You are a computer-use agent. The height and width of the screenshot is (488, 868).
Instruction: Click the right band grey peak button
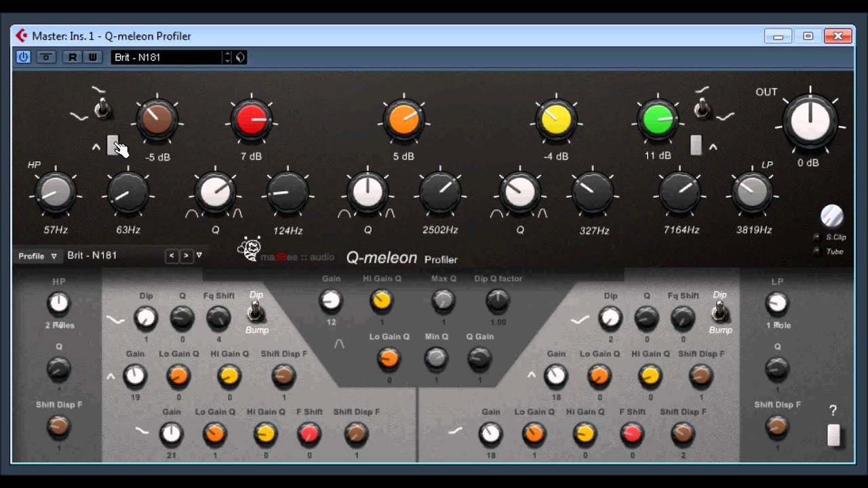coord(696,145)
